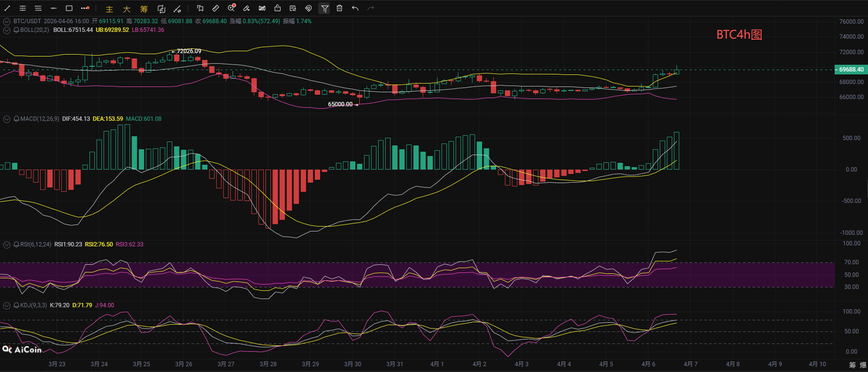Pick the ruler measurement tool
Viewport: 868px width, 372px height.
coord(216,8)
